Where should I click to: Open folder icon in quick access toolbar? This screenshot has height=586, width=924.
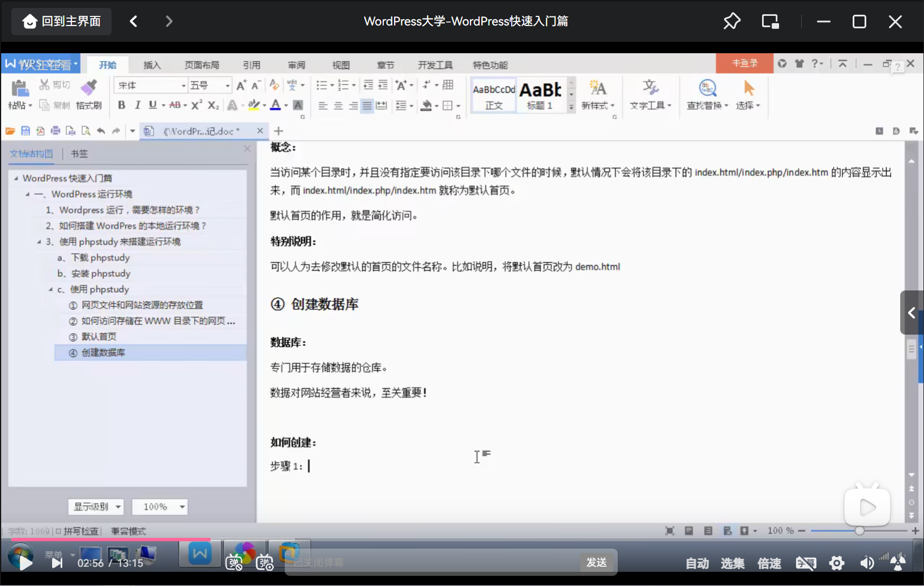click(10, 131)
